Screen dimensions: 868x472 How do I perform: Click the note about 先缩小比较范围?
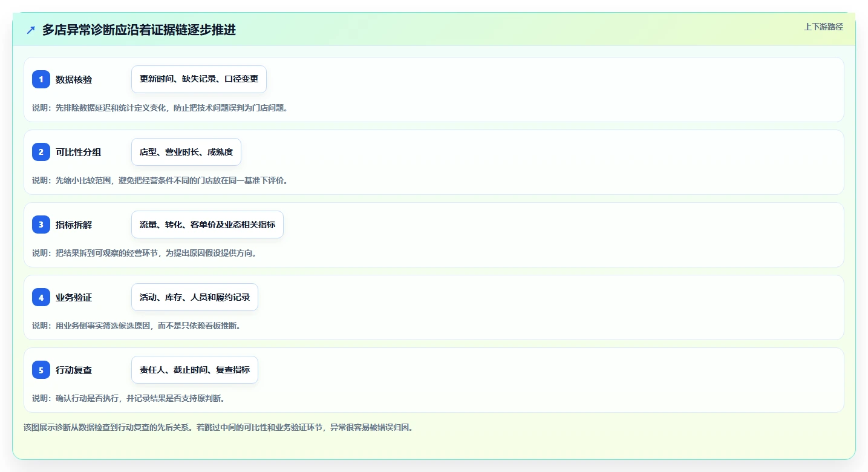[x=160, y=180]
